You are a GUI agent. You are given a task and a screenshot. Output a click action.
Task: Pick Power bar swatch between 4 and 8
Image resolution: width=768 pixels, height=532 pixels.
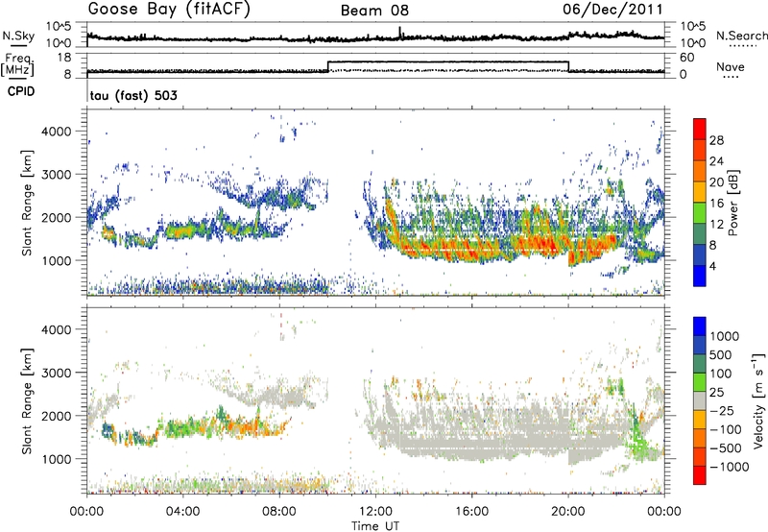click(700, 255)
